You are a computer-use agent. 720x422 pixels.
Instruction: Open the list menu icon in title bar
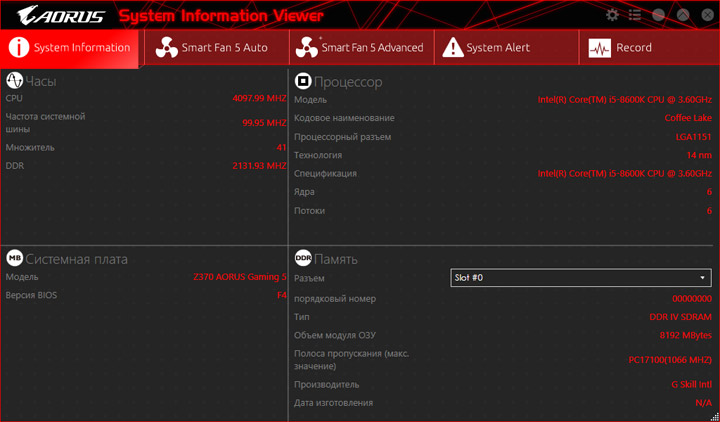coord(635,15)
